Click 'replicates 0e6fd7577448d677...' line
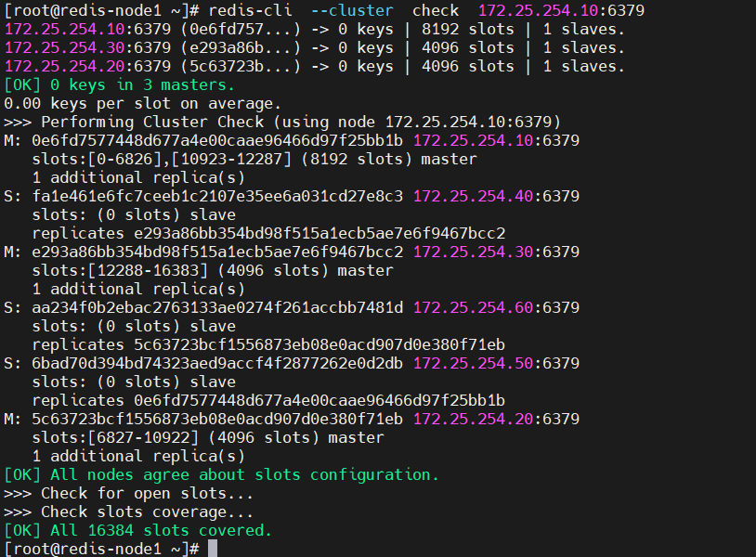Screen dimensions: 756x557 pyautogui.click(x=268, y=400)
